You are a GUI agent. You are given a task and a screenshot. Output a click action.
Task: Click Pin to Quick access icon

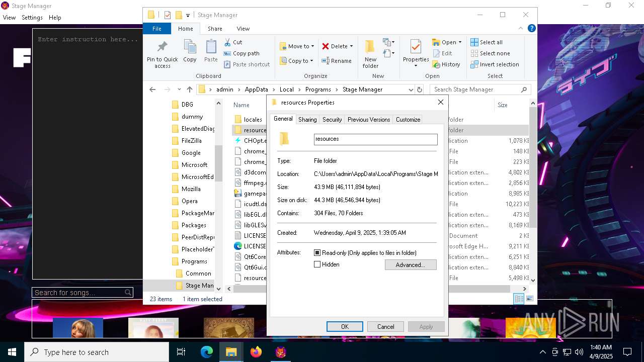(x=162, y=47)
